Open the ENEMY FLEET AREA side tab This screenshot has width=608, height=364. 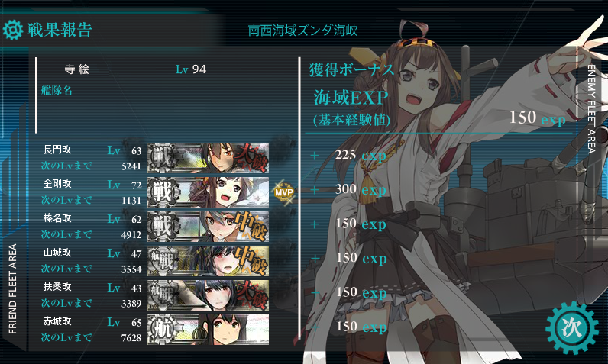(x=592, y=109)
